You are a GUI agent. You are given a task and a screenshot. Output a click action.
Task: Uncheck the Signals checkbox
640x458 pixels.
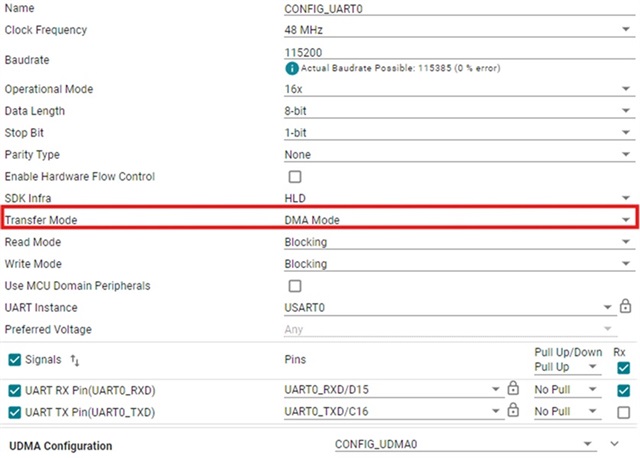15,360
